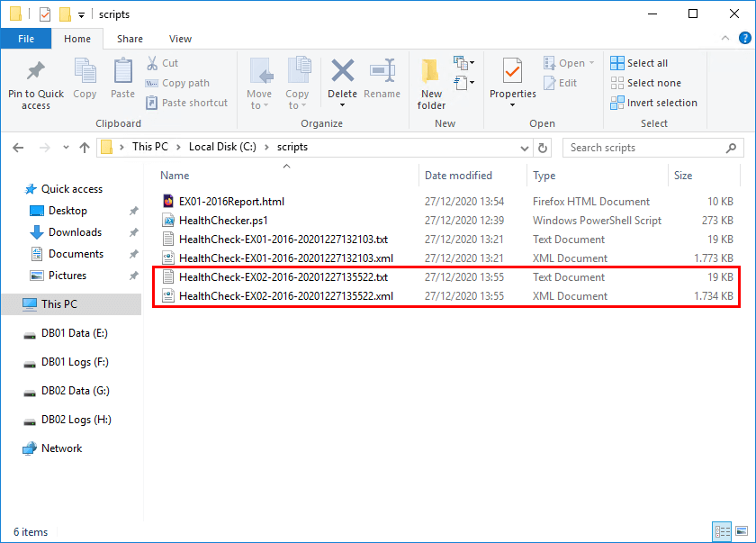Select HealthCheck-EX02-2016-20201227135522.txt
756x543 pixels.
[x=446, y=276]
